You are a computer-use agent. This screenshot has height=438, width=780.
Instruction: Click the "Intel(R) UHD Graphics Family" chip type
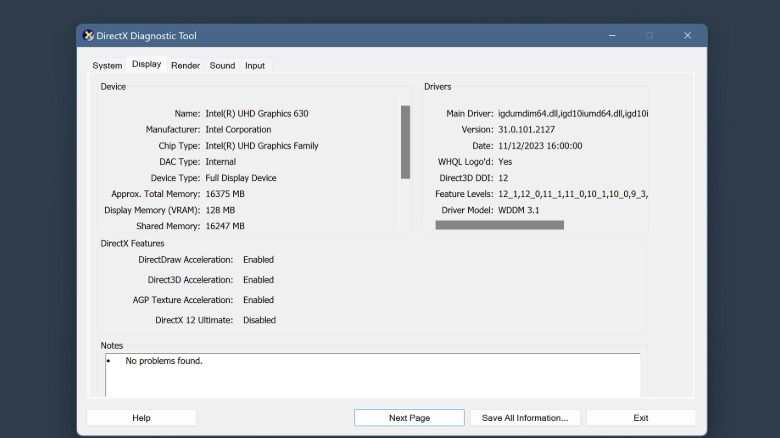click(x=262, y=146)
